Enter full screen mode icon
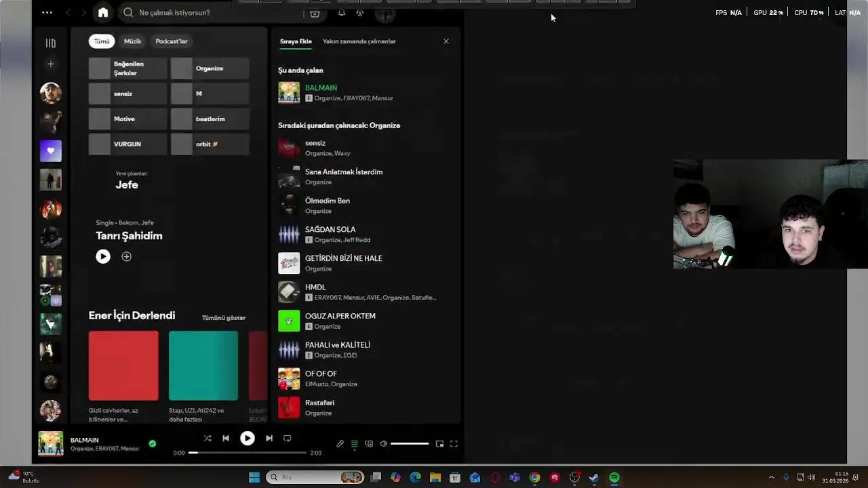868x488 pixels. coord(454,444)
